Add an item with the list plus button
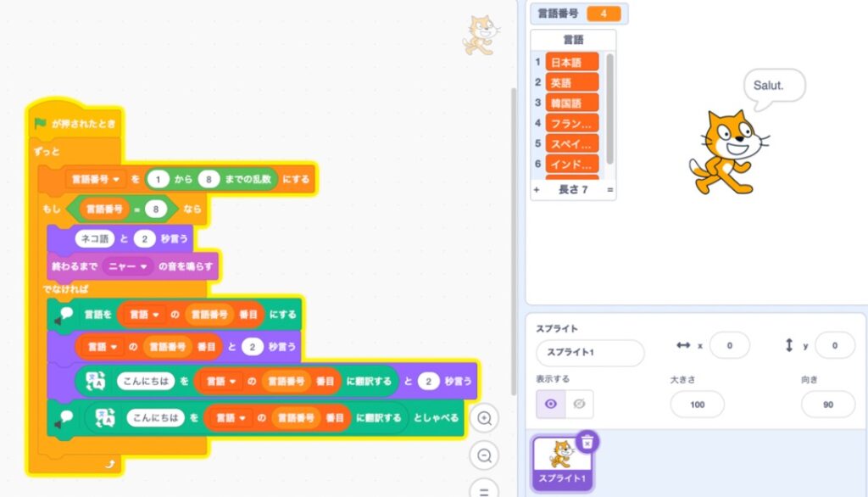The image size is (868, 497). 537,189
